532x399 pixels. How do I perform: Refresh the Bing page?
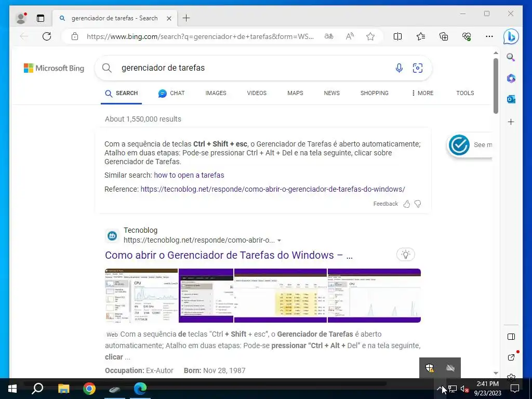[47, 36]
